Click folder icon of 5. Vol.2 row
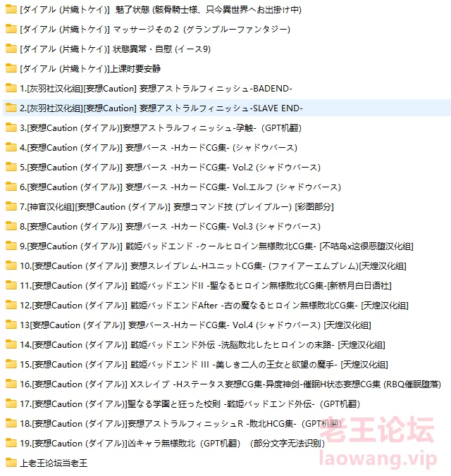Viewport: 451px width, 476px height. pos(11,168)
